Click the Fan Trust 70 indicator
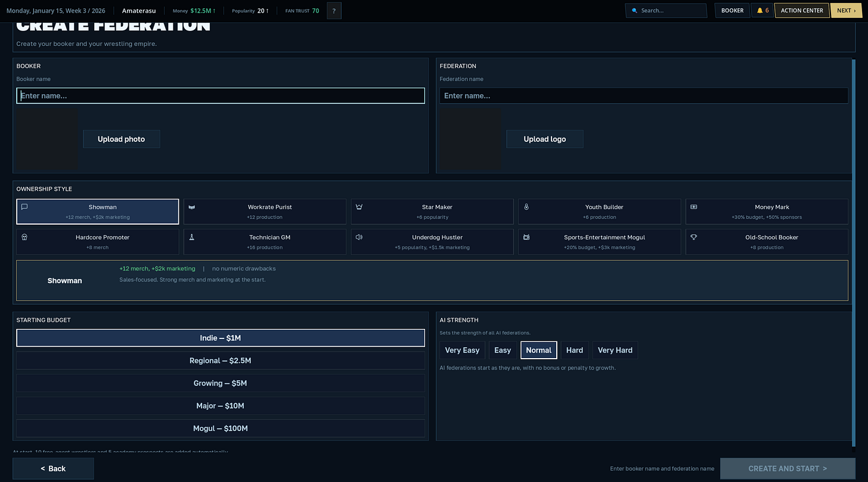Image resolution: width=868 pixels, height=482 pixels. tap(302, 11)
